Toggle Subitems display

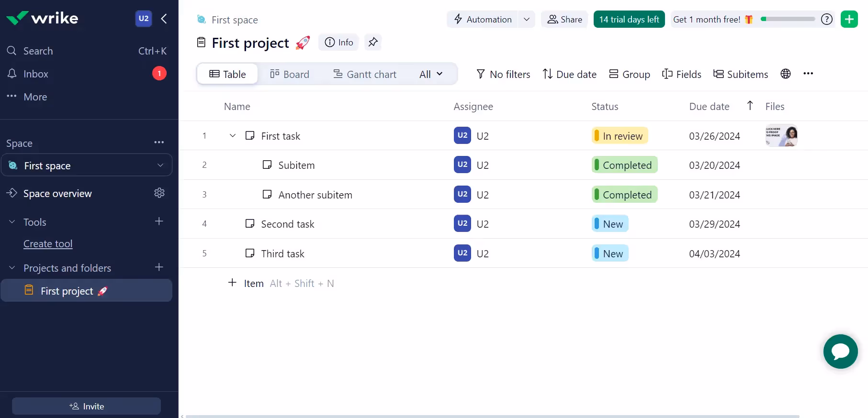(x=741, y=74)
